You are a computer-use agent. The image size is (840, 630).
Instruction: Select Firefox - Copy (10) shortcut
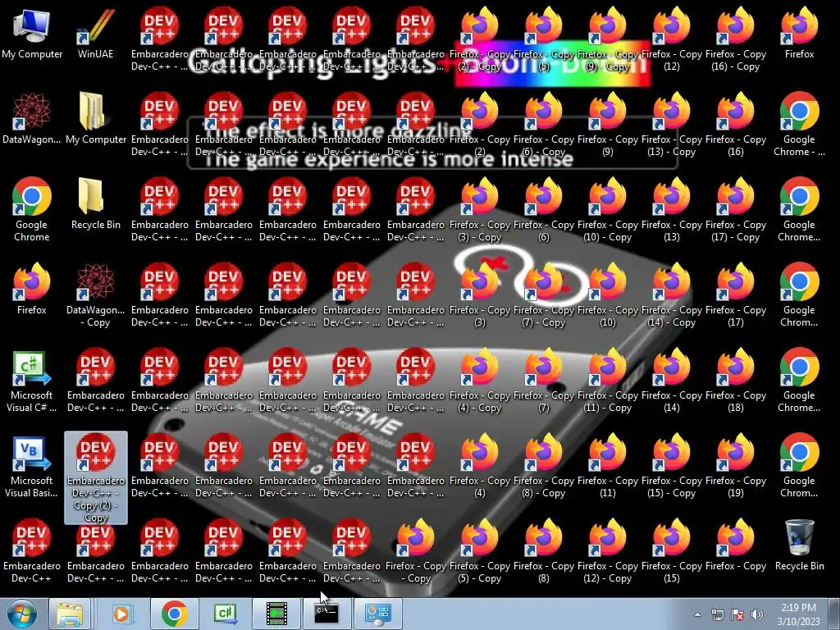[608, 295]
